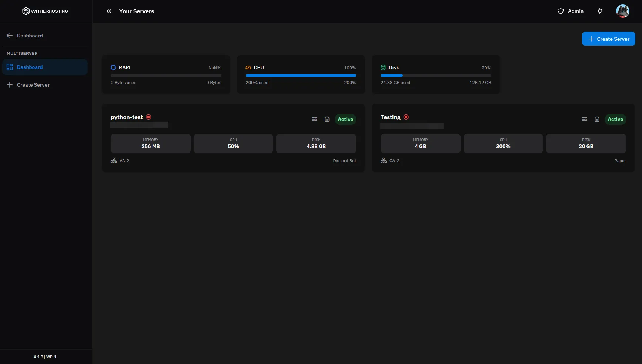Image resolution: width=642 pixels, height=364 pixels.
Task: Click the RAM NaN% value
Action: 215,68
